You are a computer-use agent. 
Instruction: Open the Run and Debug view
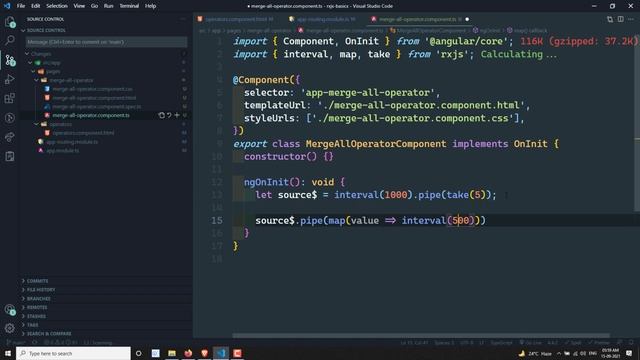[x=10, y=79]
